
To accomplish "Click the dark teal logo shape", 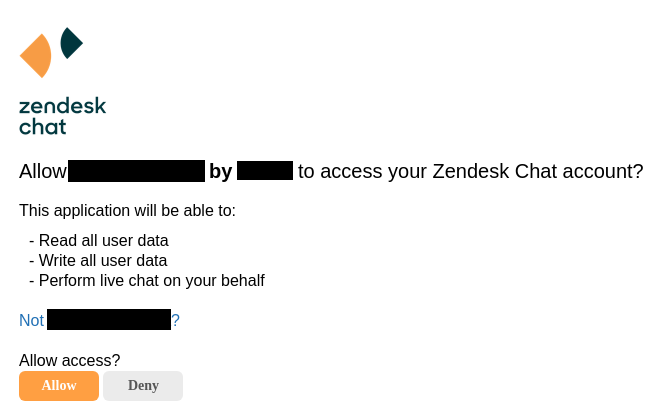I will [x=72, y=43].
